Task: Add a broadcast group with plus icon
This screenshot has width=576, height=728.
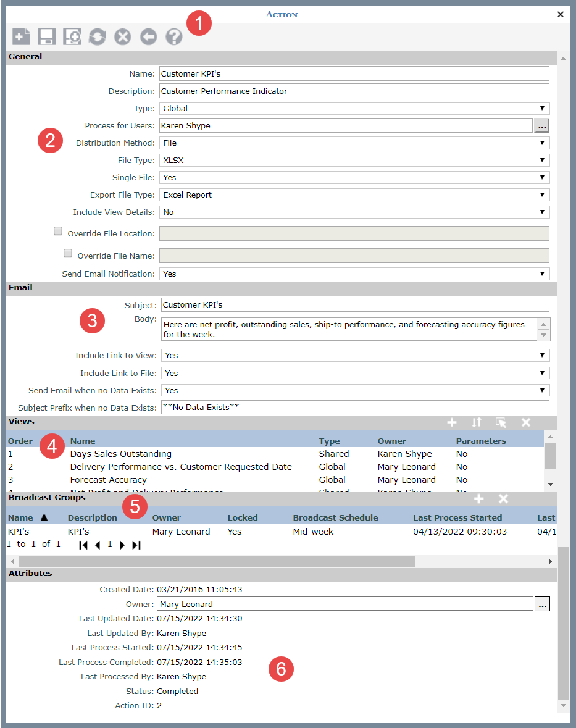Action: click(478, 499)
